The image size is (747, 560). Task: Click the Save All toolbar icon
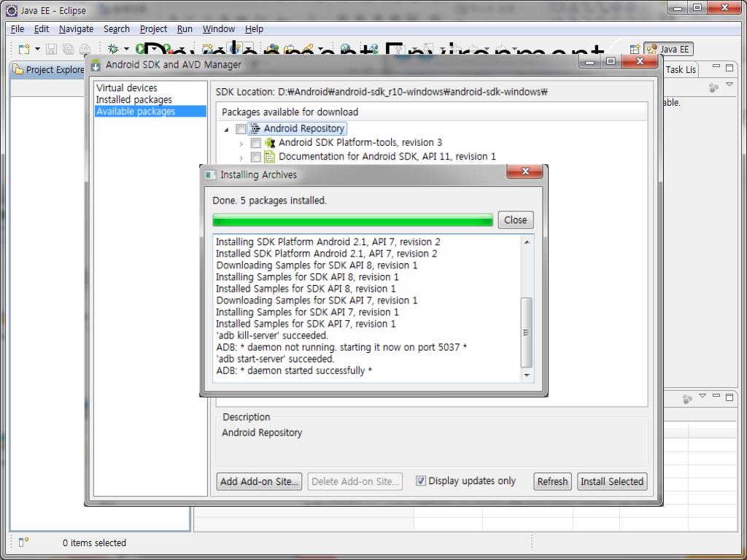click(68, 49)
